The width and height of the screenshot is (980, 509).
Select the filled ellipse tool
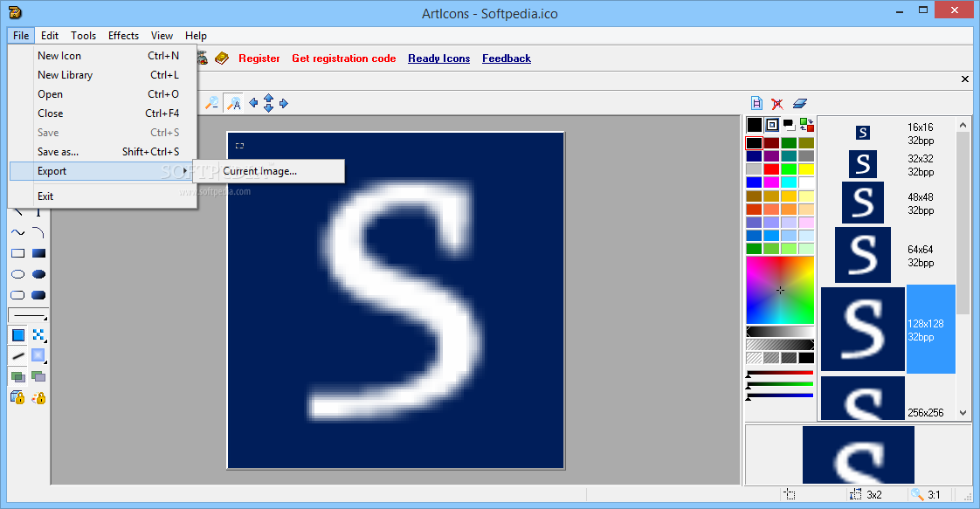[38, 274]
